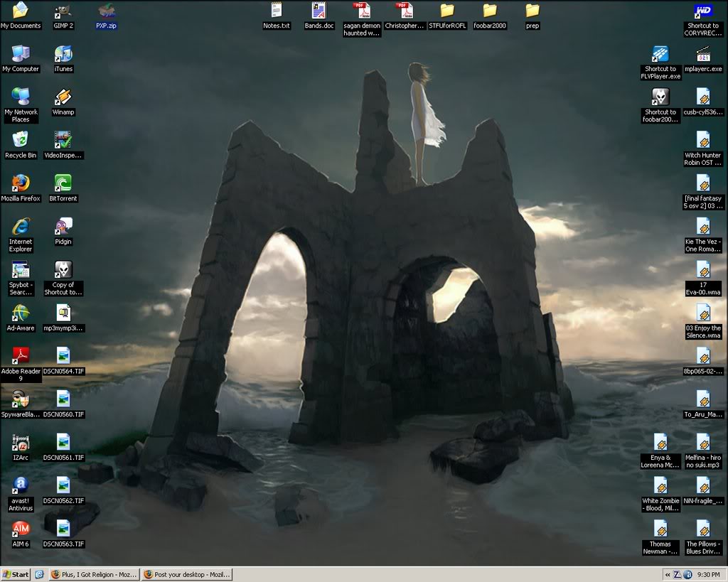Click the Shortcut to CORYVREC drive icon
This screenshot has height=582, width=728.
tap(703, 10)
